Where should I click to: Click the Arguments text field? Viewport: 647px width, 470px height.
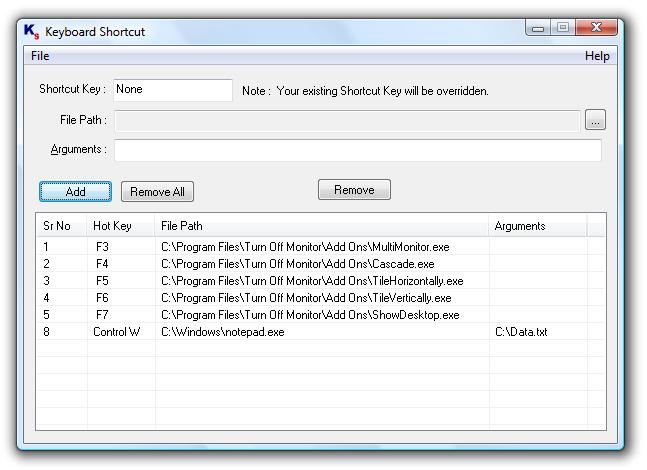point(358,150)
